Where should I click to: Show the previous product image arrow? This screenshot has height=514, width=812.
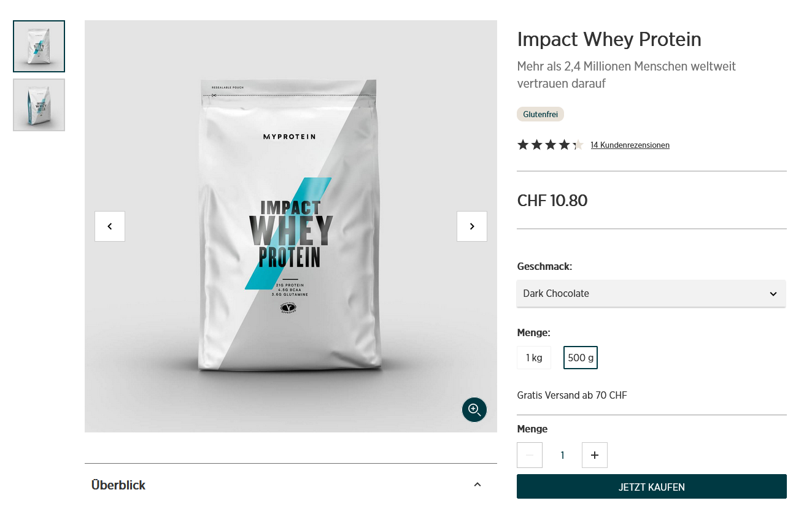point(110,226)
